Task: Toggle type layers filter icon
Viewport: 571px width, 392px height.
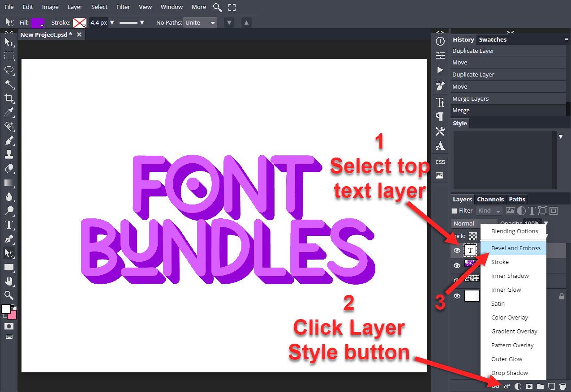Action: (x=532, y=211)
